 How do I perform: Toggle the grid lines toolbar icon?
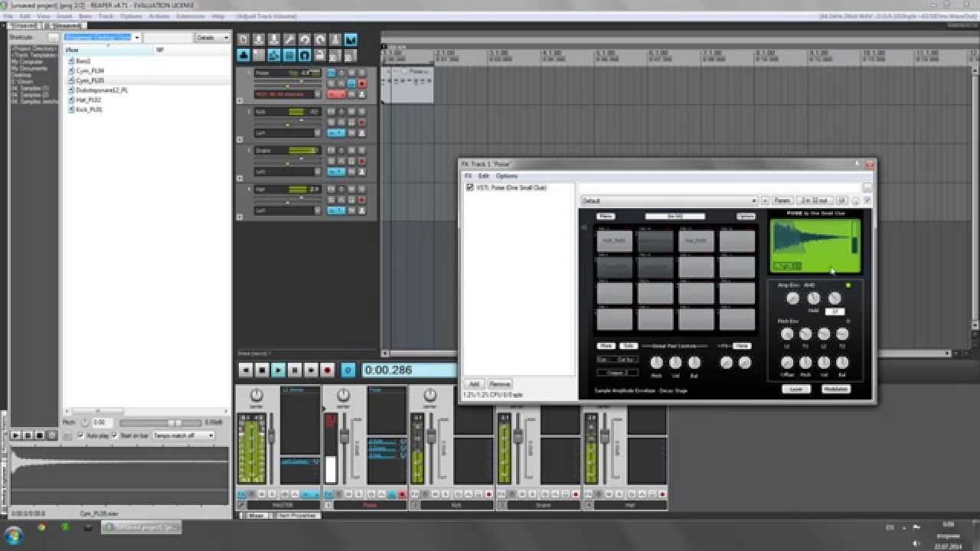point(289,55)
